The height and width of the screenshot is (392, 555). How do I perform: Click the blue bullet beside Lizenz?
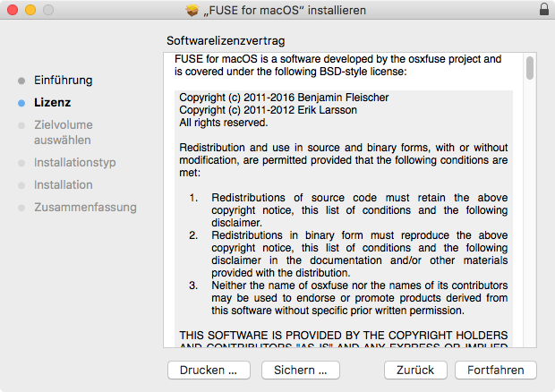[21, 103]
